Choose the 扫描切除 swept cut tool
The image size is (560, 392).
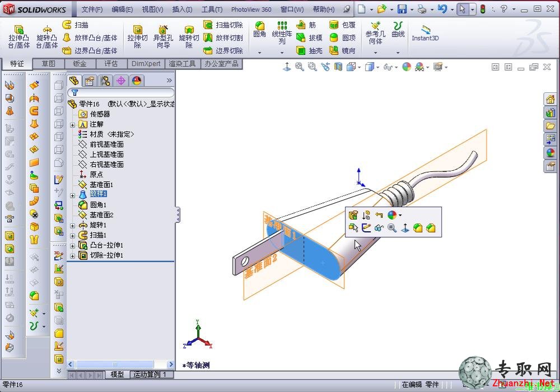[x=223, y=25]
